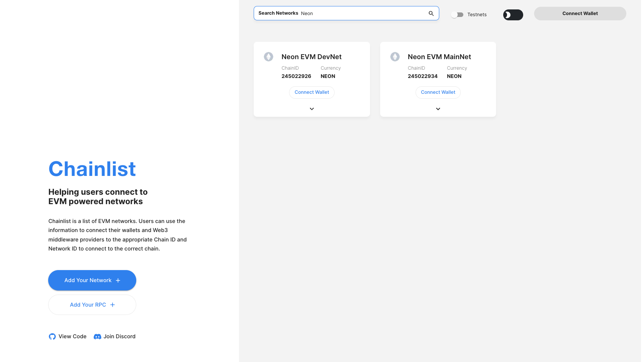Click the Neon EVM DevNet chain logo
This screenshot has height=362, width=644.
click(x=268, y=57)
